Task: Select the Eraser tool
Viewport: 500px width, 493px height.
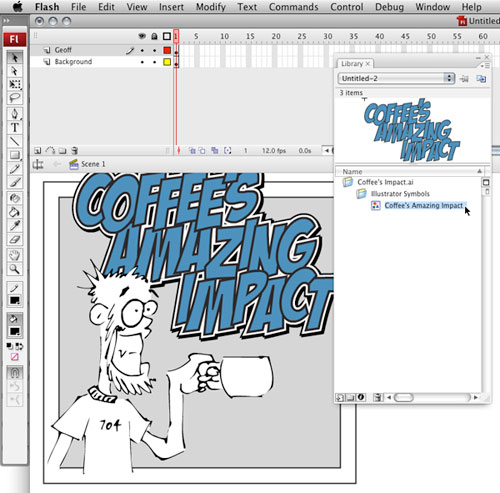Action: [x=15, y=239]
